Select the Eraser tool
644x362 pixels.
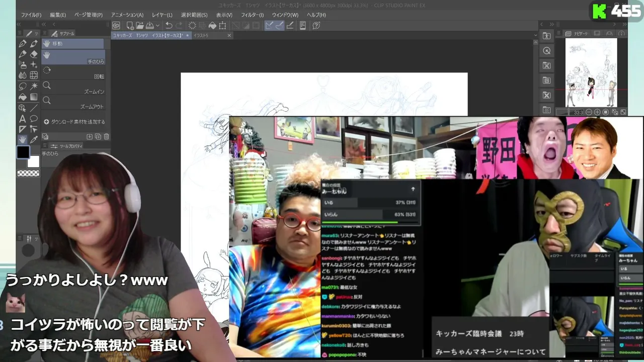click(34, 54)
